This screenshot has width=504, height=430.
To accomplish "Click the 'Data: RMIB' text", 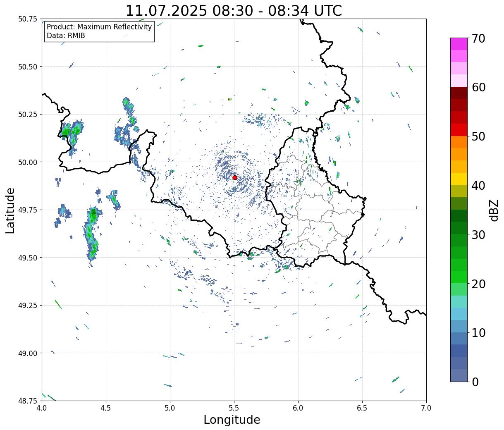I will pos(66,36).
